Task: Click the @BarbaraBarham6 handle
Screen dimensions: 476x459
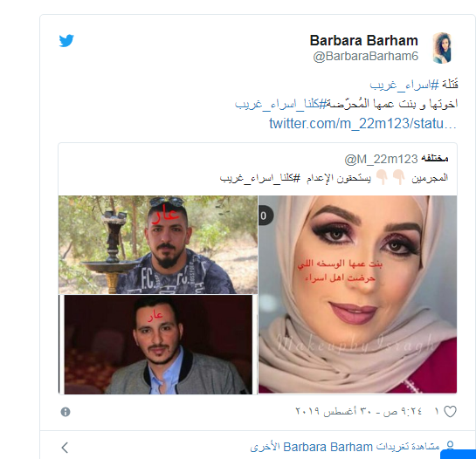Action: (x=365, y=57)
